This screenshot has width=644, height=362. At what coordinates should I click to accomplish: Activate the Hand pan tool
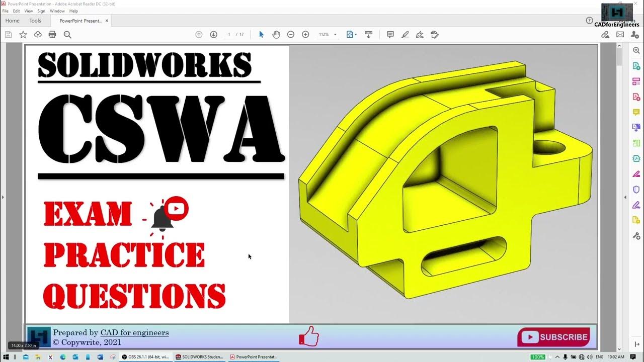[276, 35]
